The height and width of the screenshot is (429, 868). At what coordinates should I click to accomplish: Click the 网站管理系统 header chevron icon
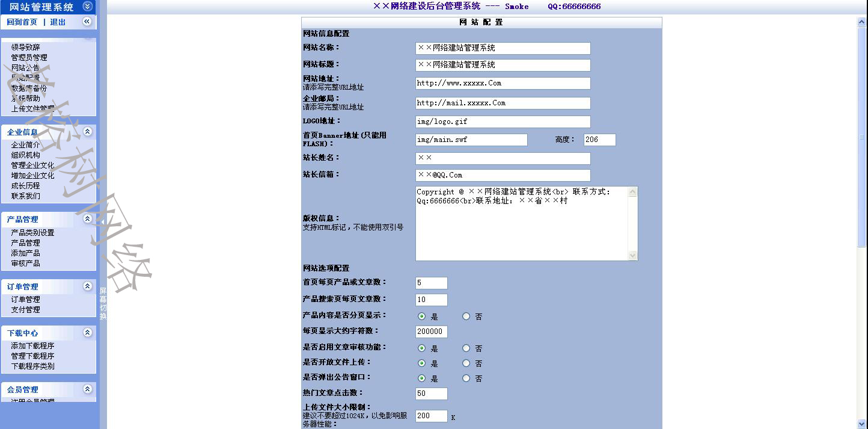tap(87, 7)
